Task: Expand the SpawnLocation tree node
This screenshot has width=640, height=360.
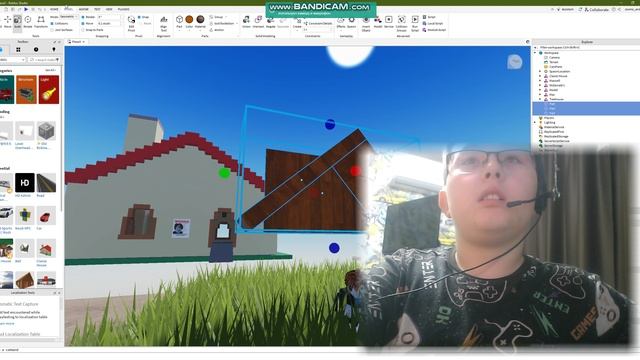Action: (x=540, y=71)
